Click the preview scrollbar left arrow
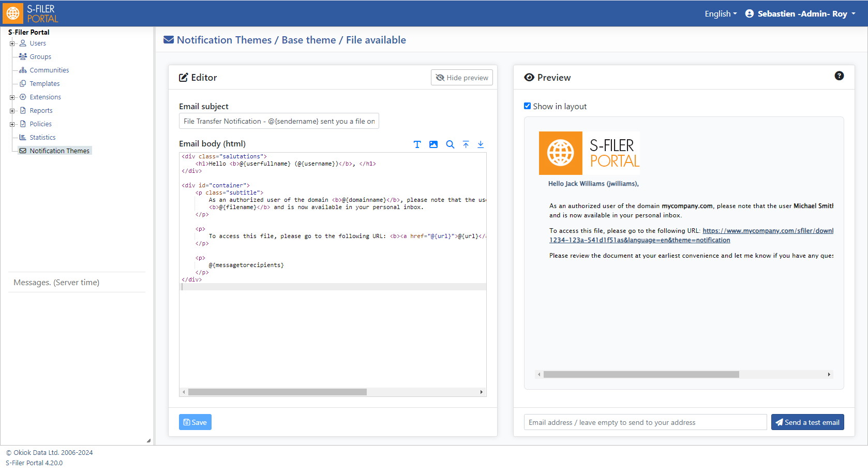The height and width of the screenshot is (473, 868). point(539,375)
